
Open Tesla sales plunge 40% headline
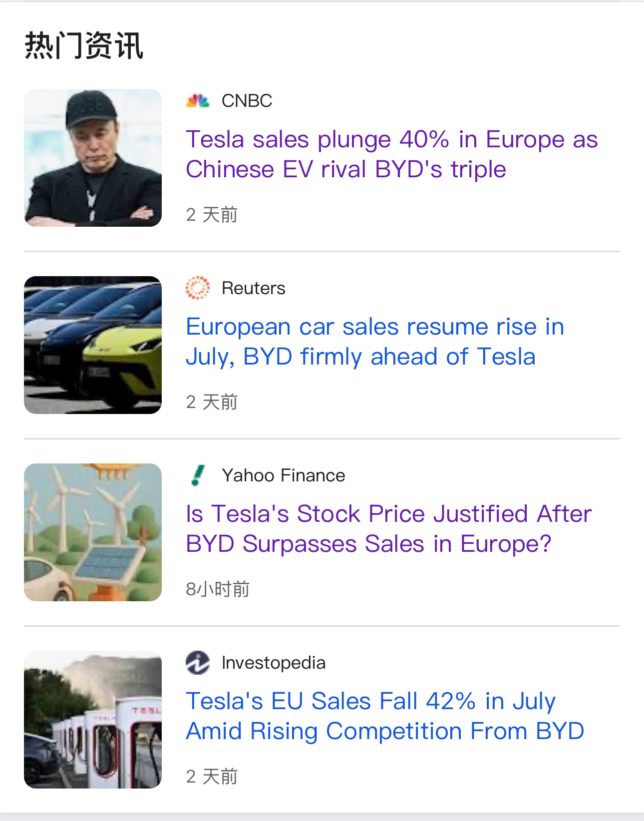pos(391,154)
